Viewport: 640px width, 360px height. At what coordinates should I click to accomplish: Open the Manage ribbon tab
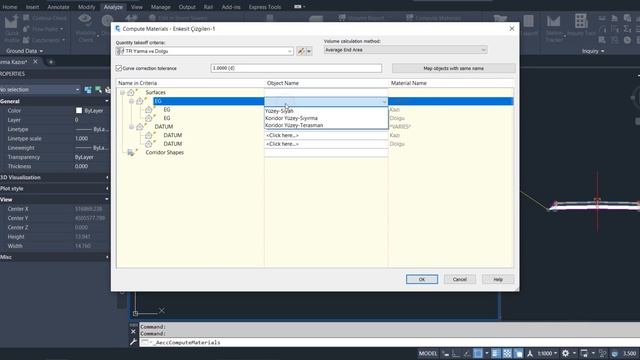click(161, 7)
